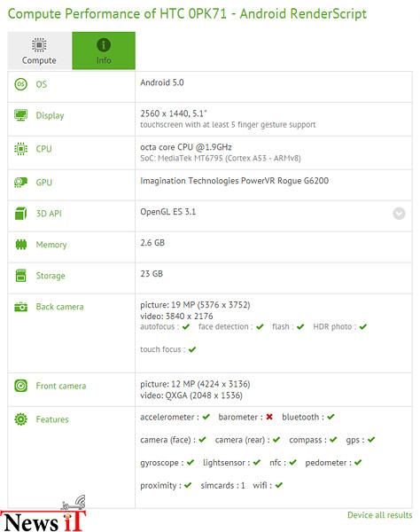Click the GPU card icon
Viewport: 420px width, 532px height.
(x=20, y=183)
